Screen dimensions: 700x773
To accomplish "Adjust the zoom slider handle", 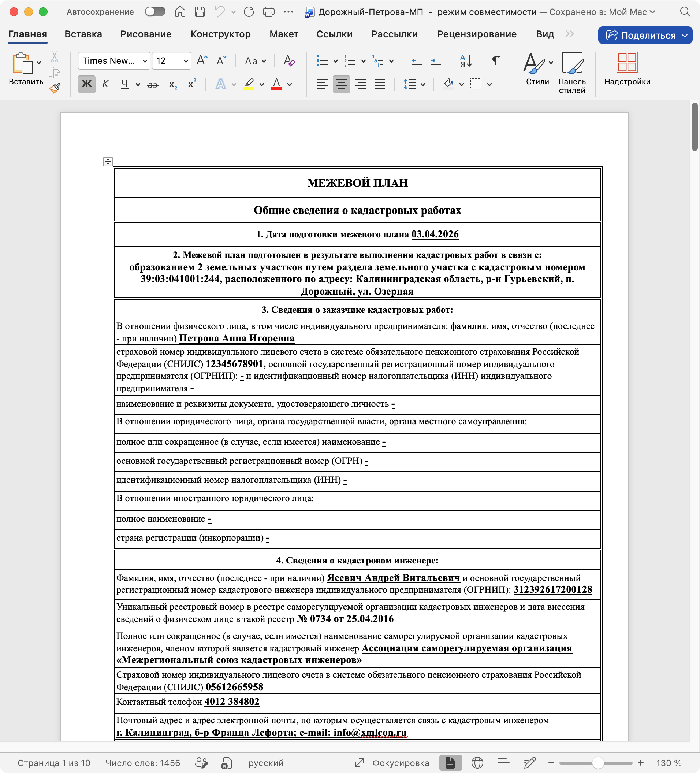I will [598, 763].
